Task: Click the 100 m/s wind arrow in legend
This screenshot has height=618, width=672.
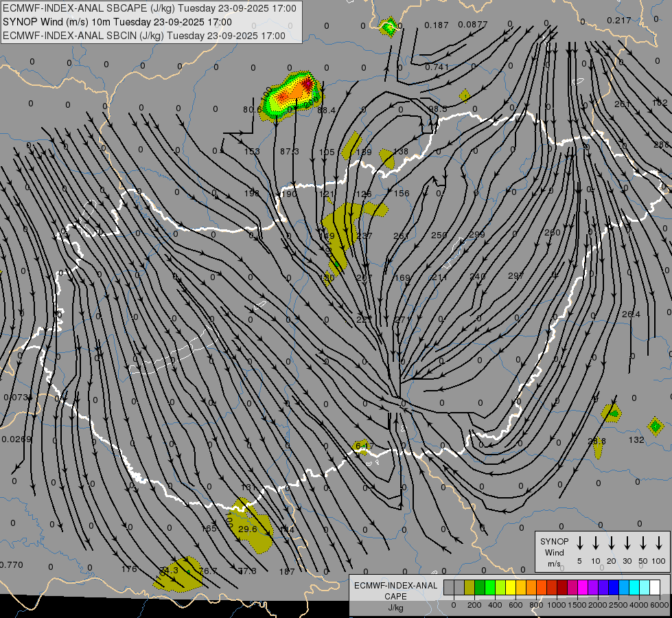Action: [x=659, y=543]
